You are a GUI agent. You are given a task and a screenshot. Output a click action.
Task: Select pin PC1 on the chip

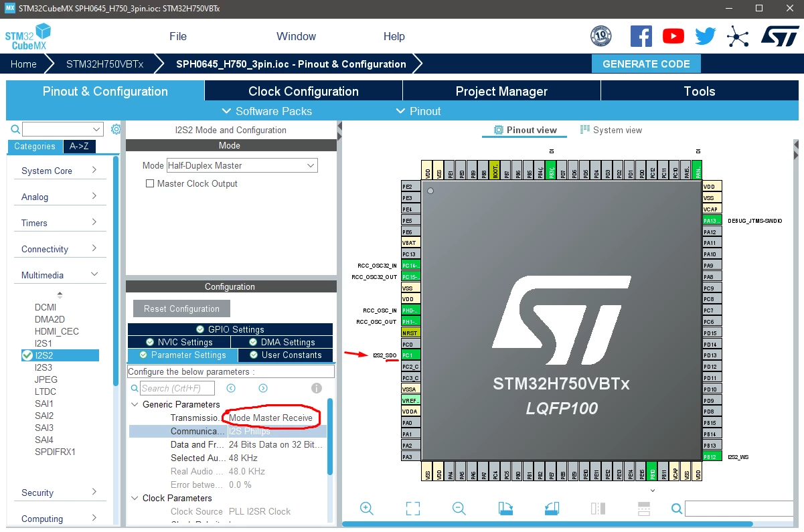tap(411, 355)
